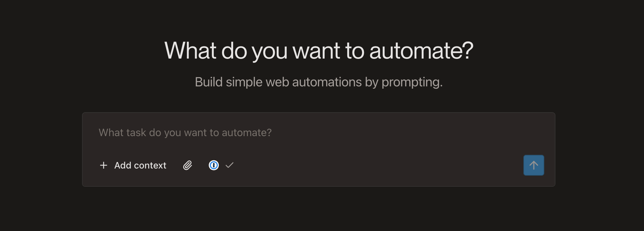
Task: Click the word "automate?" in the large heading
Action: tap(421, 51)
